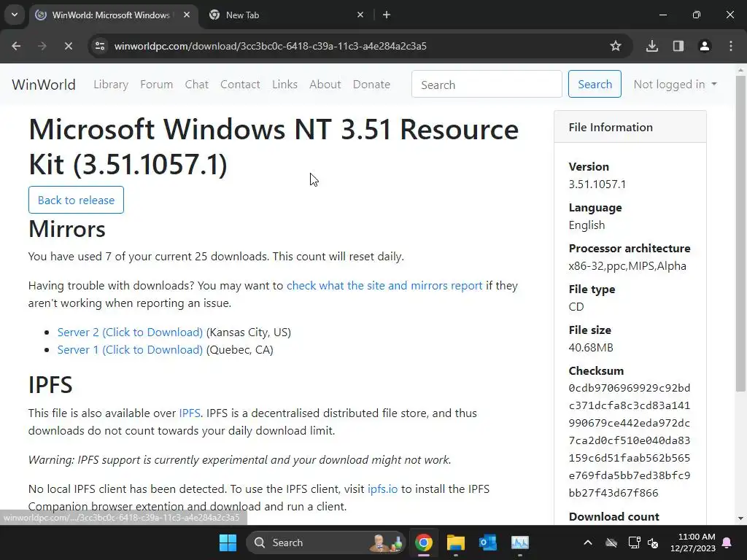Open the monitor app taskbar icon
The width and height of the screenshot is (747, 560).
[519, 542]
